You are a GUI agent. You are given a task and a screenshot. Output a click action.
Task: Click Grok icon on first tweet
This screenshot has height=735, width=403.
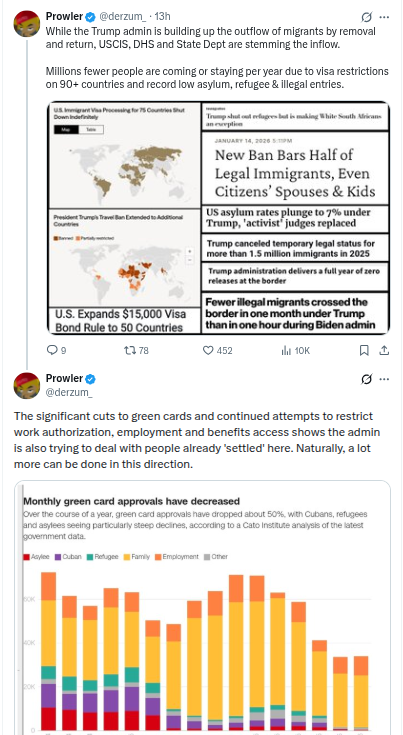pyautogui.click(x=366, y=17)
